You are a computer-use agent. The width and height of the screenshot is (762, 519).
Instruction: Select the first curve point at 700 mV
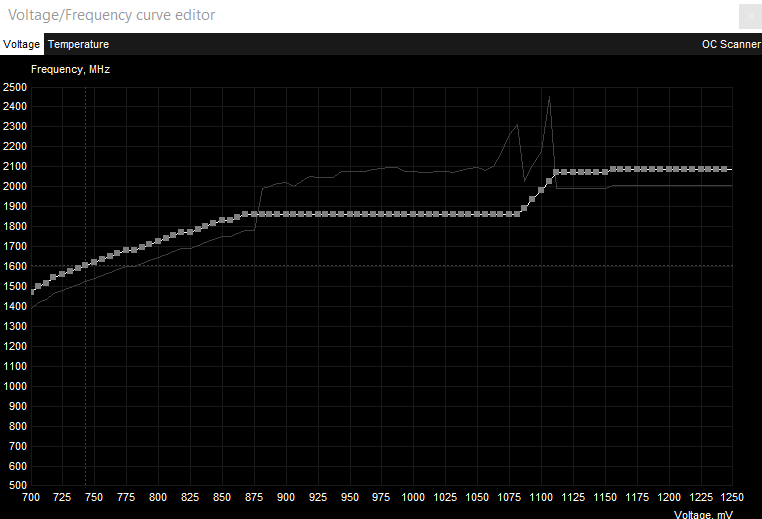pyautogui.click(x=32, y=292)
